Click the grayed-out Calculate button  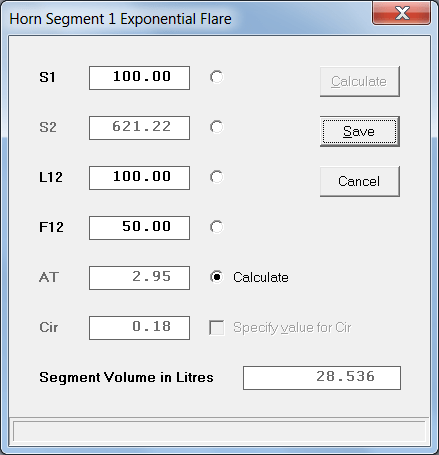pyautogui.click(x=360, y=82)
